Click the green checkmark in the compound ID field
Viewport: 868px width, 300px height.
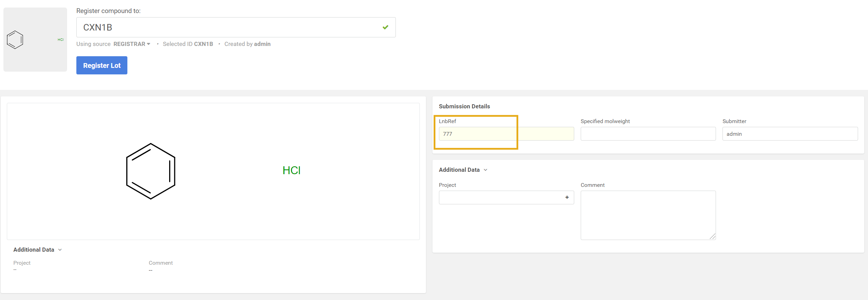click(x=385, y=27)
